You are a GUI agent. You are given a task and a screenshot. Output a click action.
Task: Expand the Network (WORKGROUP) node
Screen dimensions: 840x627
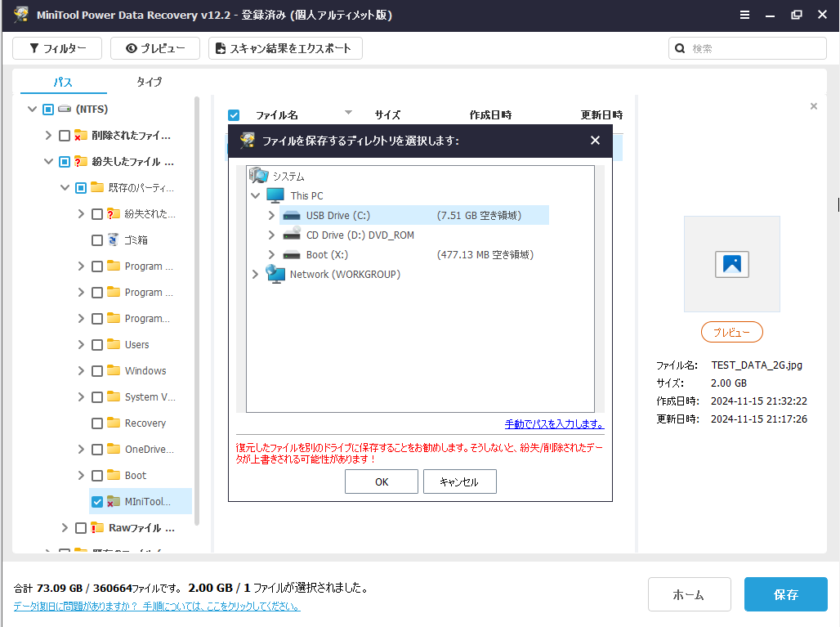[x=256, y=275]
